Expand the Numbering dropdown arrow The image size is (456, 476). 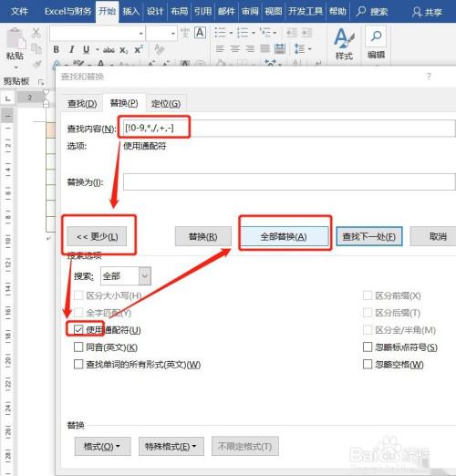(x=253, y=33)
